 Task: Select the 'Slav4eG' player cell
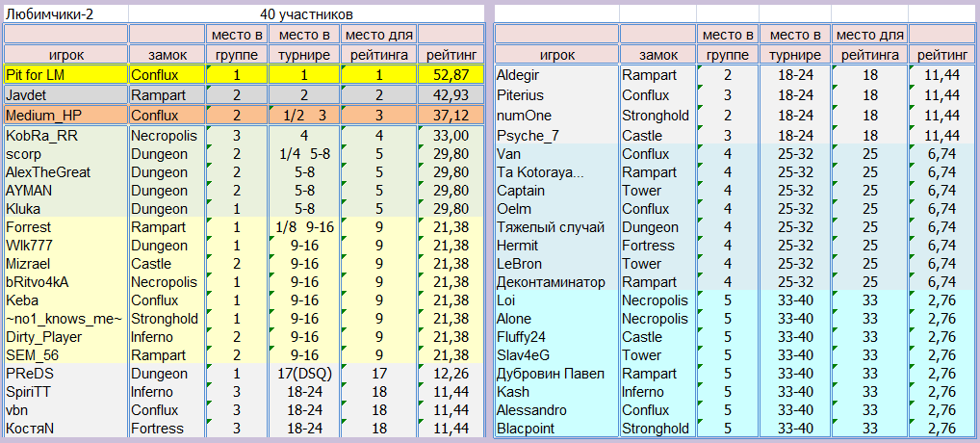(556, 355)
